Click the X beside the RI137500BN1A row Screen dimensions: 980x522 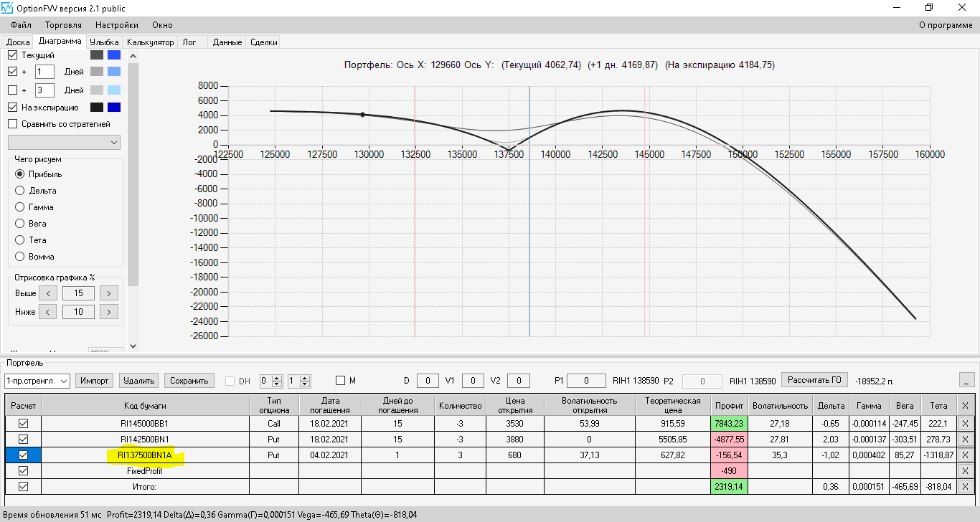pyautogui.click(x=964, y=455)
